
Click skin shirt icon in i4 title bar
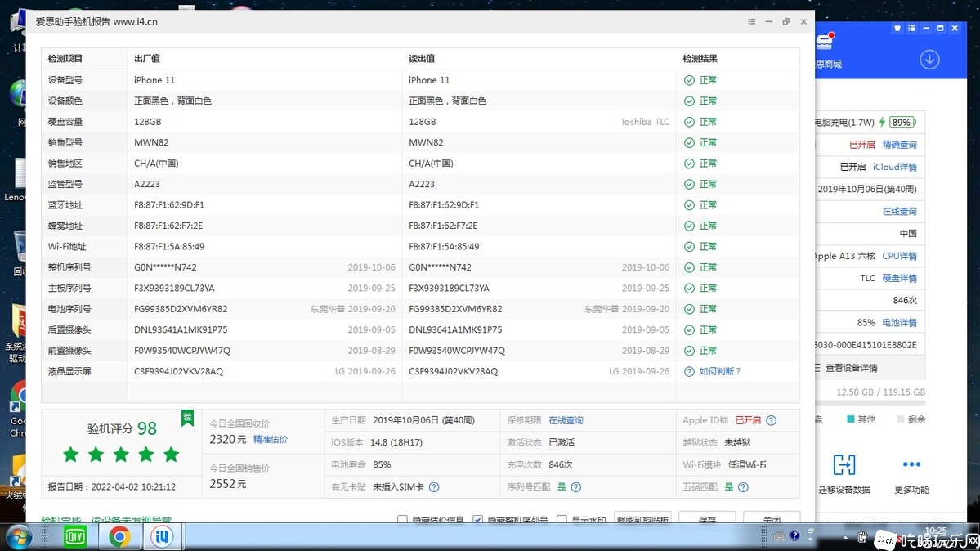[x=897, y=28]
